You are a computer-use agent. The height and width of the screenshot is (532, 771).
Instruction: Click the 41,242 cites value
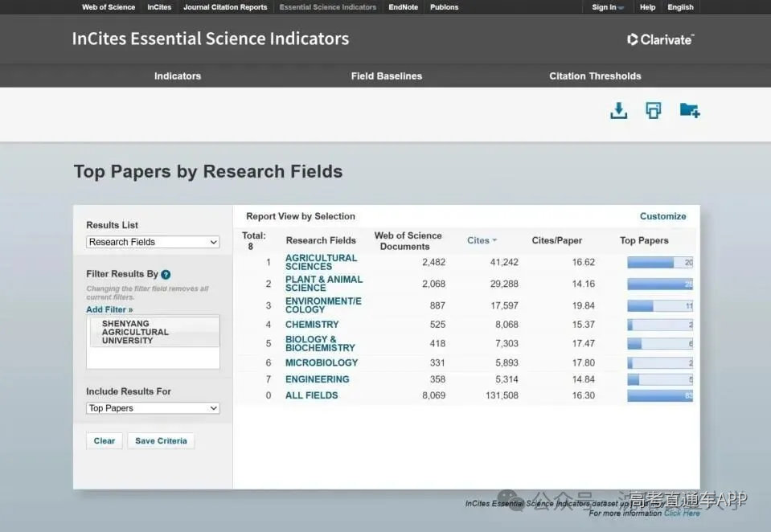[504, 262]
